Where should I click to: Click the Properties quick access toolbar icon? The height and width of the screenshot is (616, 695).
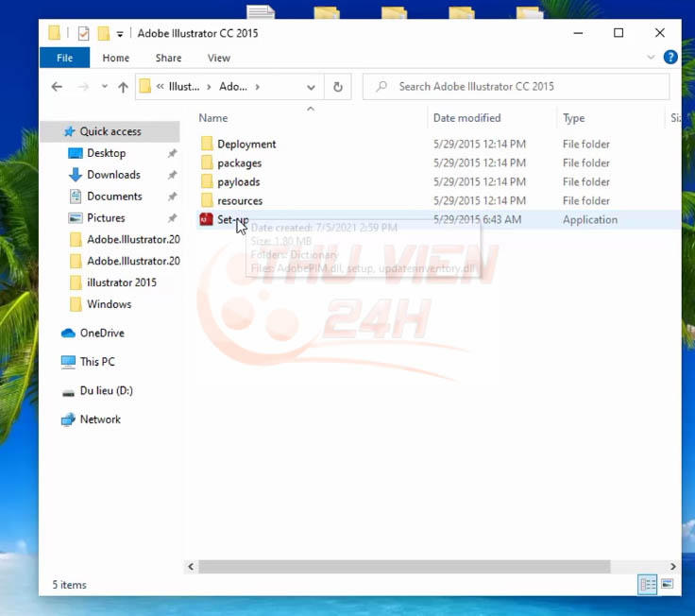(83, 33)
